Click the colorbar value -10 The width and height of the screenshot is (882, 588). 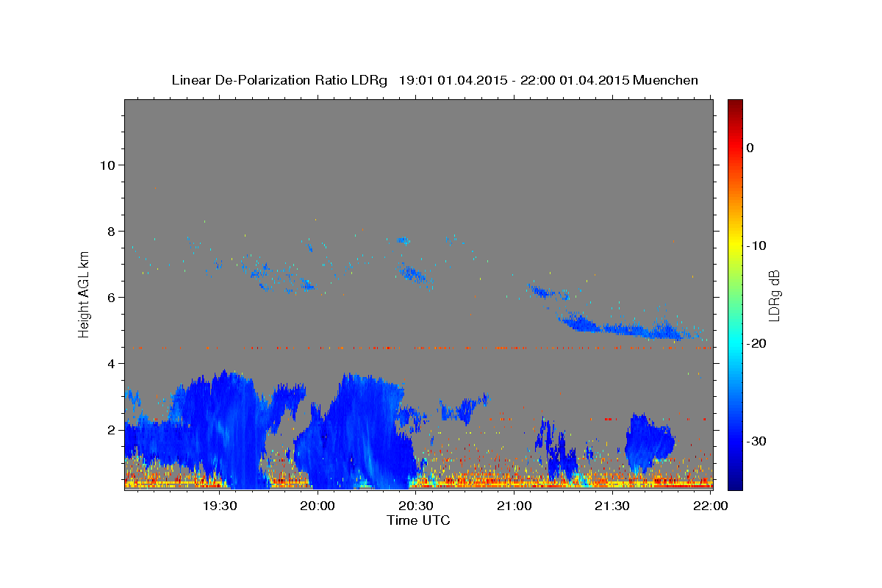756,245
